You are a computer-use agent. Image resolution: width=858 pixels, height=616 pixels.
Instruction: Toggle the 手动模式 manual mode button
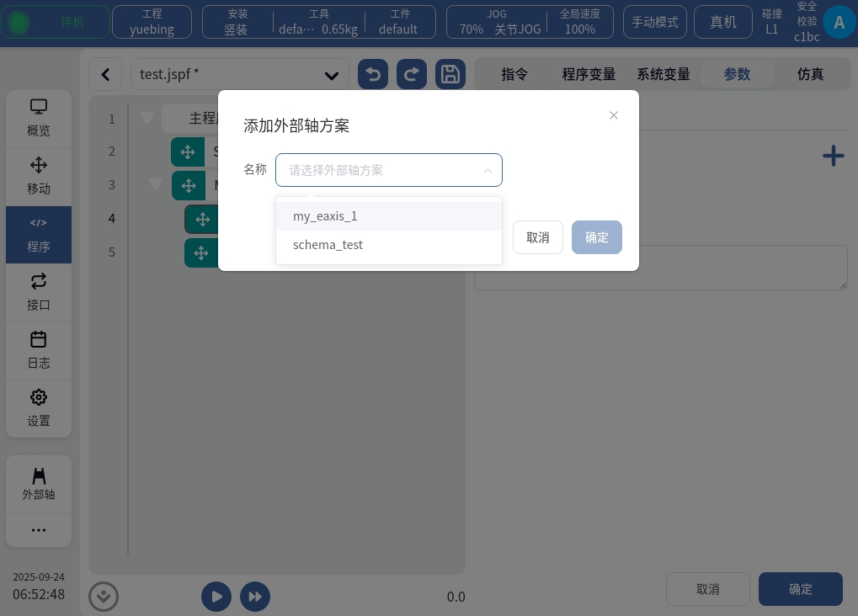click(x=655, y=22)
